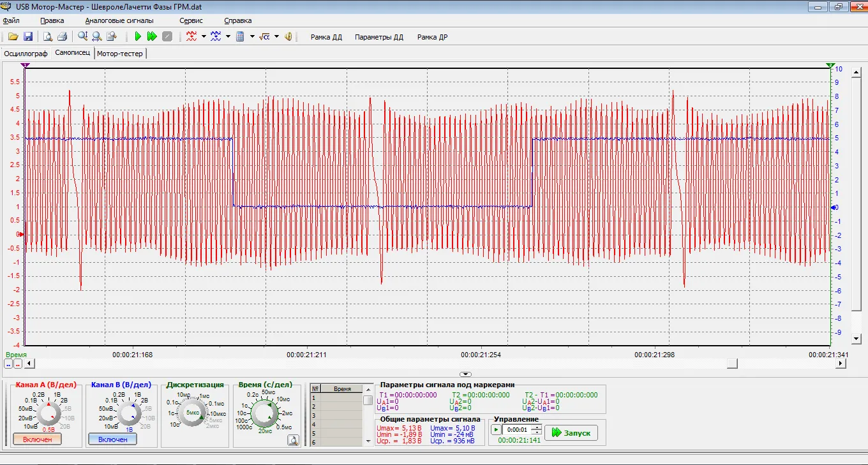Toggle Канал А with the Включен button
The height and width of the screenshot is (465, 868).
click(x=37, y=439)
